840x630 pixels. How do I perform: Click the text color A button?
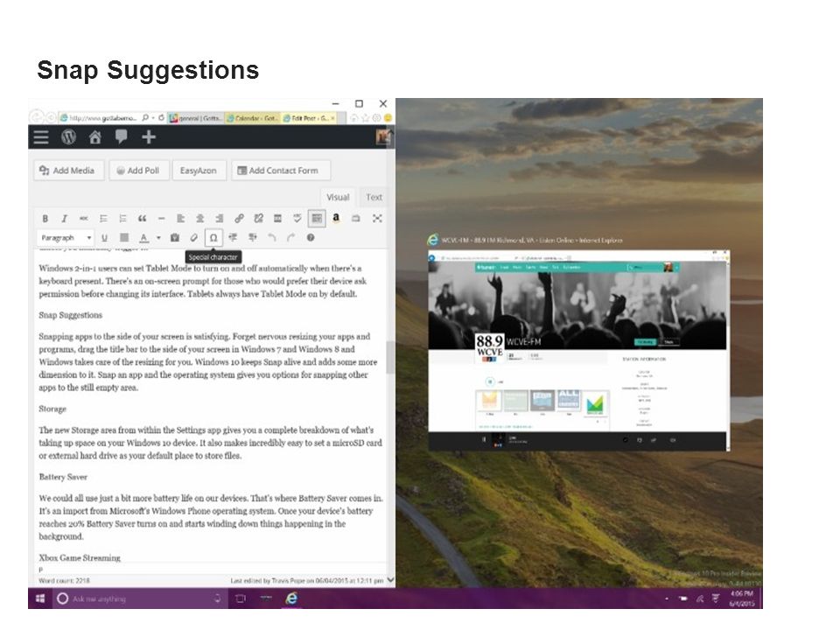[143, 238]
